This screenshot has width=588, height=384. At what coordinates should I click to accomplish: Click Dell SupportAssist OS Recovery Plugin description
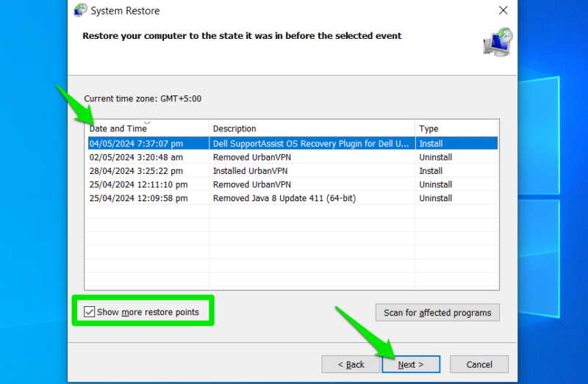pos(311,143)
